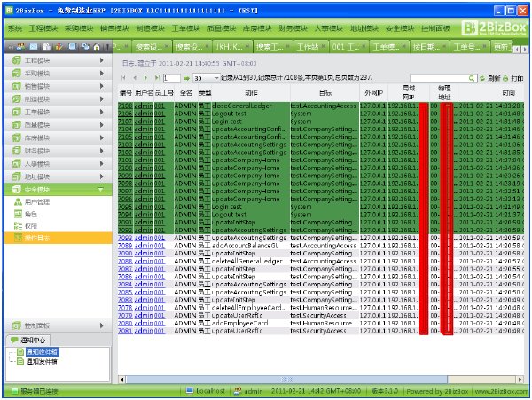
Task: Collapse 安全模块 in the sidebar
Action: click(x=58, y=189)
